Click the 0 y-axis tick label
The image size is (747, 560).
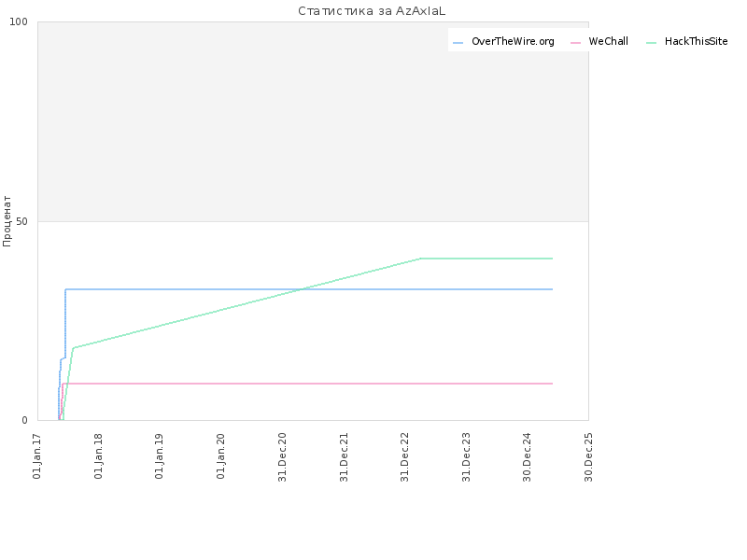25,421
